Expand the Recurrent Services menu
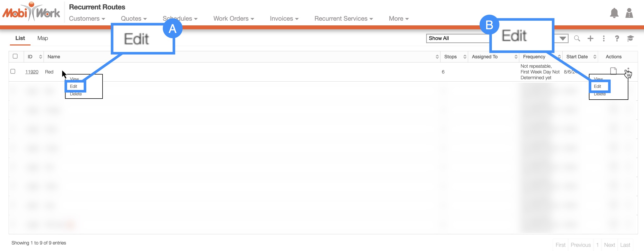Image resolution: width=644 pixels, height=251 pixels. pos(343,19)
